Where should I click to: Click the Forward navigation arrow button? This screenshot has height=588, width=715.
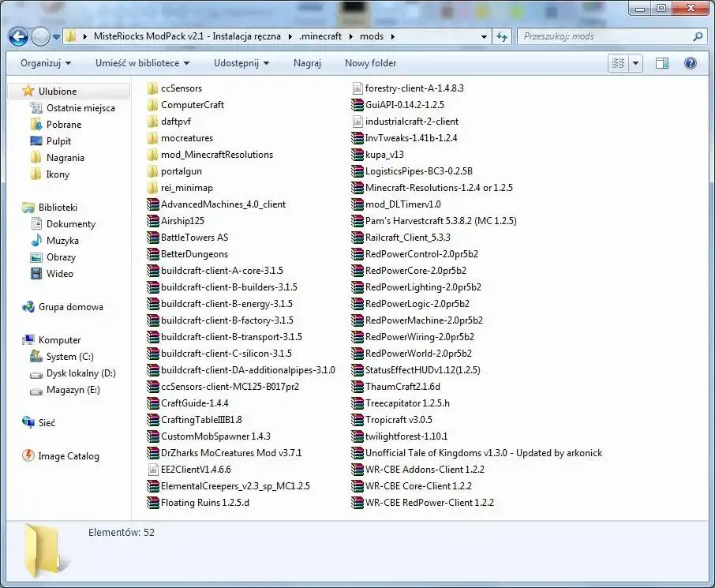tap(40, 36)
